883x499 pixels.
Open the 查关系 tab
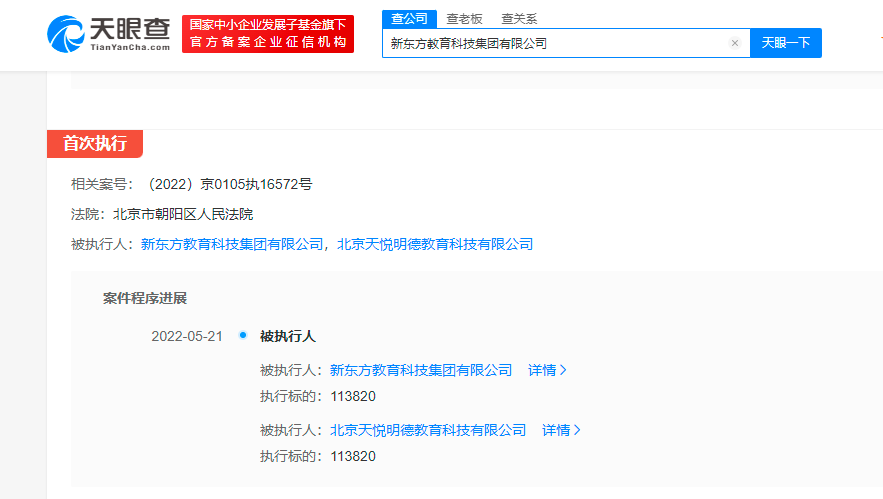click(x=519, y=18)
